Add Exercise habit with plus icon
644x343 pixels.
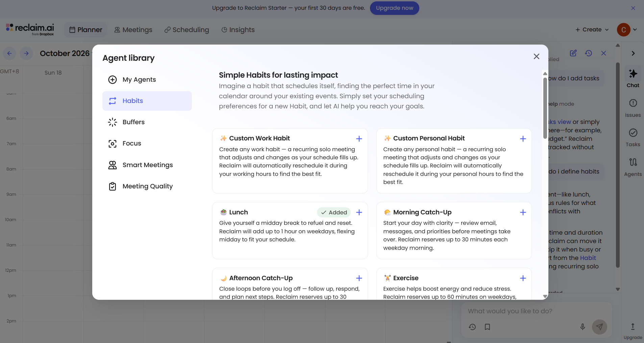pyautogui.click(x=523, y=278)
